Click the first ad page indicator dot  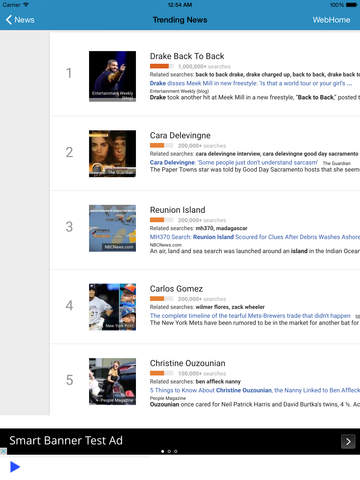coord(163,451)
